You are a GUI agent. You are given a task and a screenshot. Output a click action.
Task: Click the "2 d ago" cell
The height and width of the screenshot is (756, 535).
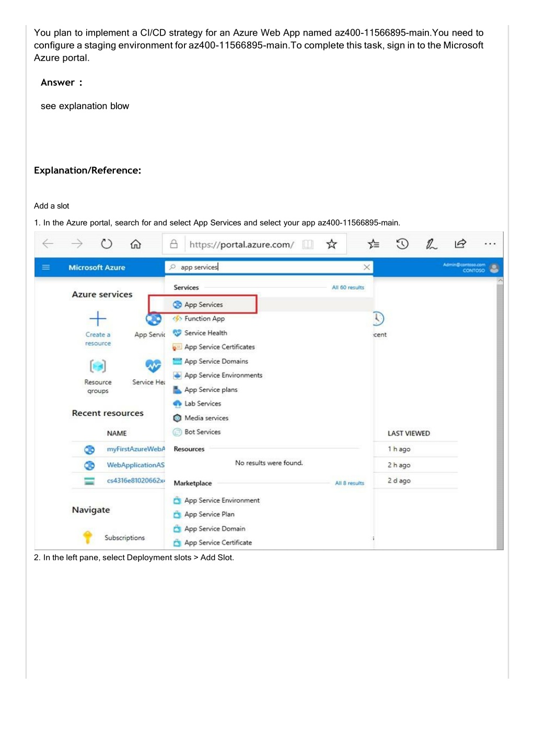399,481
